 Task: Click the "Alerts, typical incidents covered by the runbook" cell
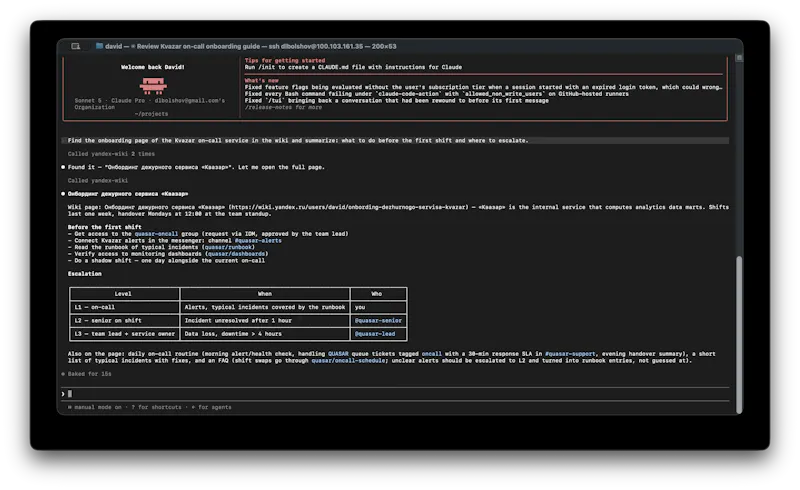click(265, 307)
